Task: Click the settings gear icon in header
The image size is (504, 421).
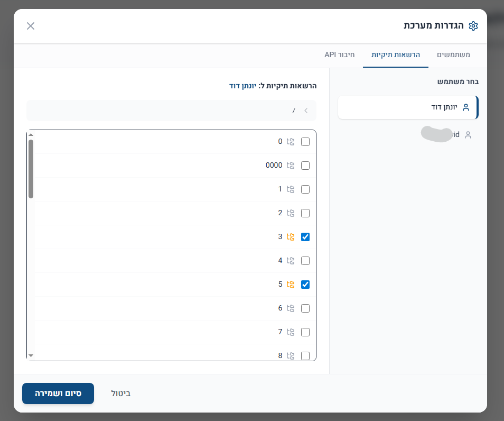Action: [x=473, y=26]
